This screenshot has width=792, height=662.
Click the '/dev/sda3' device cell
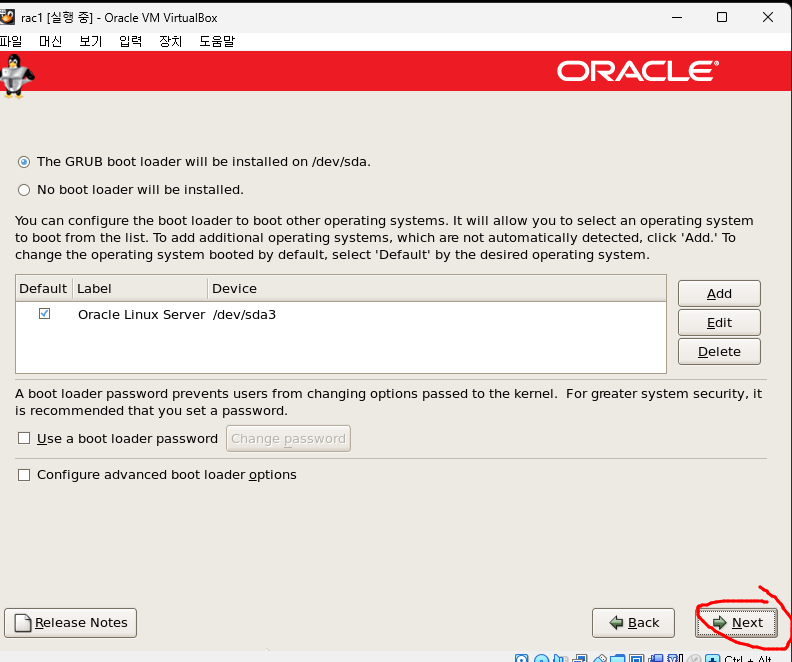point(244,315)
